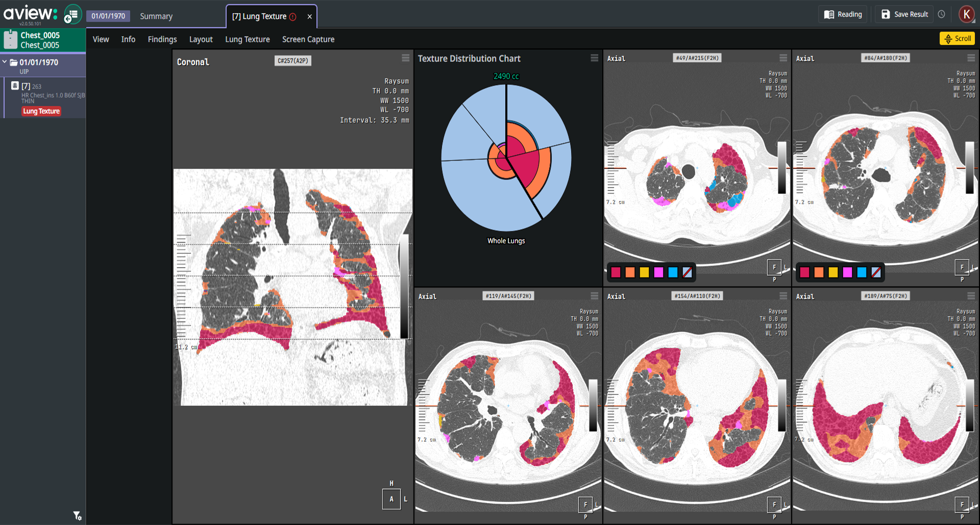Click the worklist back icon beside aview logo
Viewport: 980px width, 525px height.
click(x=72, y=14)
